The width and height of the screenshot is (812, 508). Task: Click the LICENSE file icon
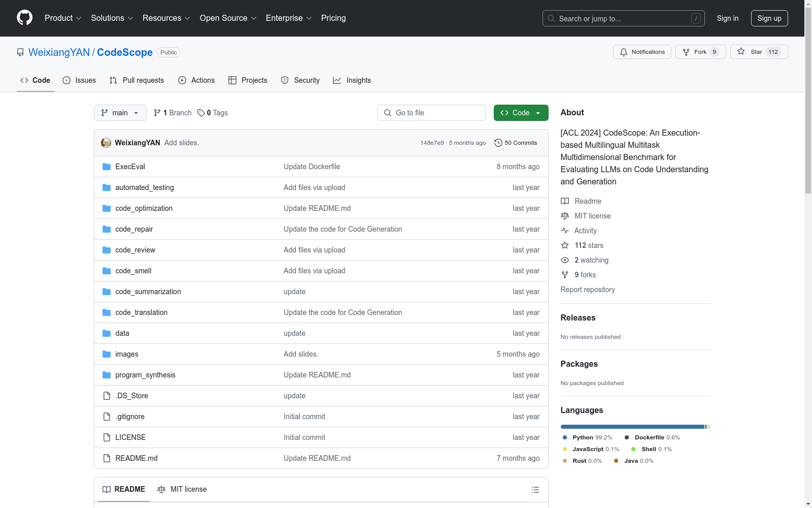pyautogui.click(x=107, y=437)
